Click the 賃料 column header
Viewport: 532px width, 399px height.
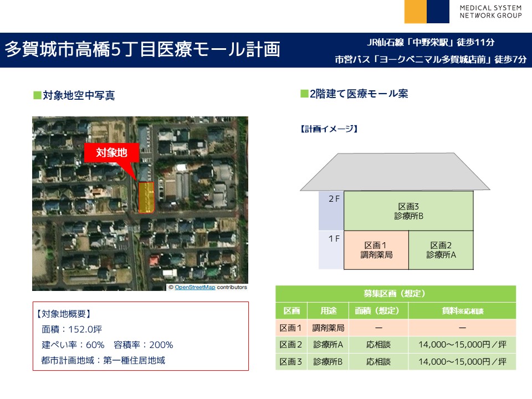(462, 311)
